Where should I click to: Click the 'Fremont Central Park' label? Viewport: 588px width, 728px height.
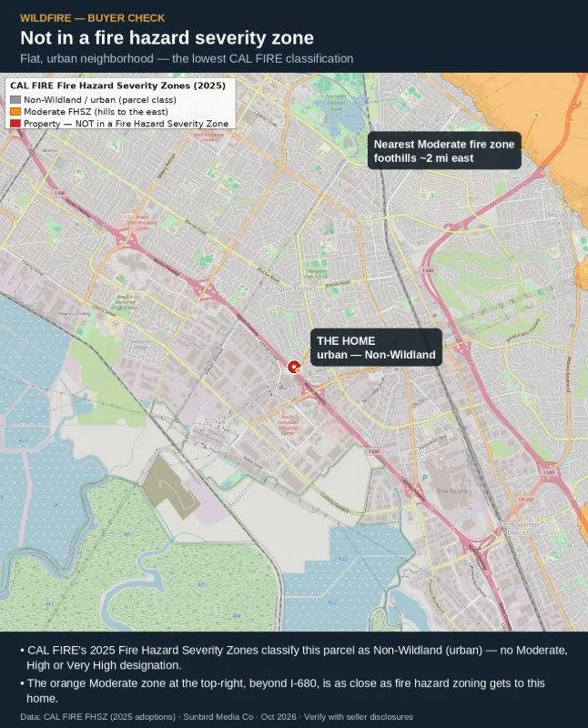tap(336, 103)
